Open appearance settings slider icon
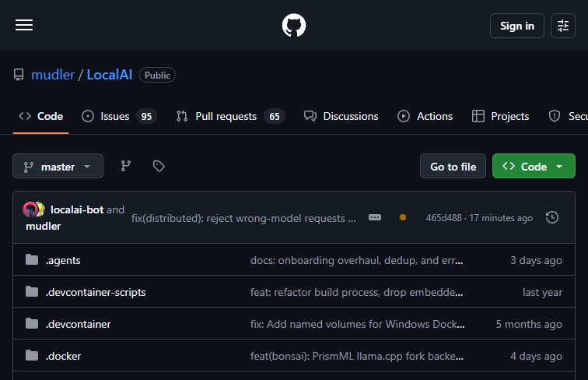The width and height of the screenshot is (588, 380). [563, 26]
